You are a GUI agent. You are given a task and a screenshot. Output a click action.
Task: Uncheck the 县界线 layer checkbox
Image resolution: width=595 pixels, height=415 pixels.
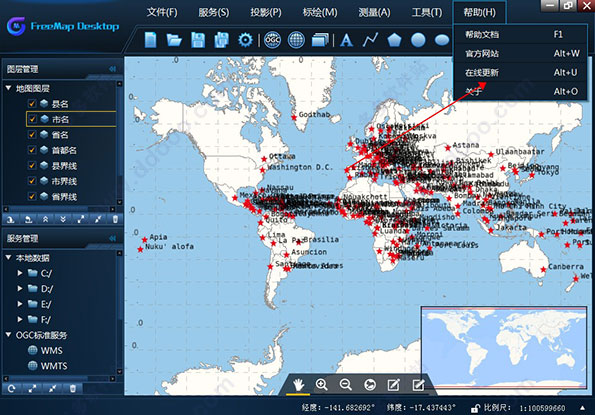coord(32,165)
